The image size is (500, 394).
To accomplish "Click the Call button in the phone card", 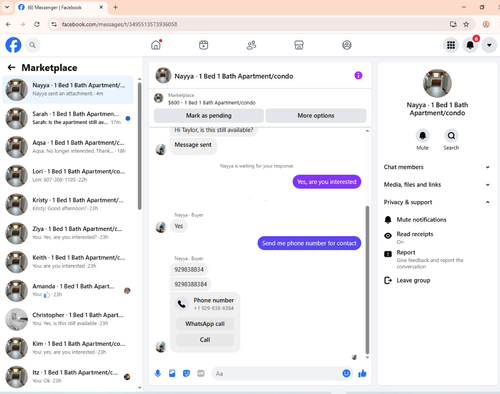I will pos(205,340).
